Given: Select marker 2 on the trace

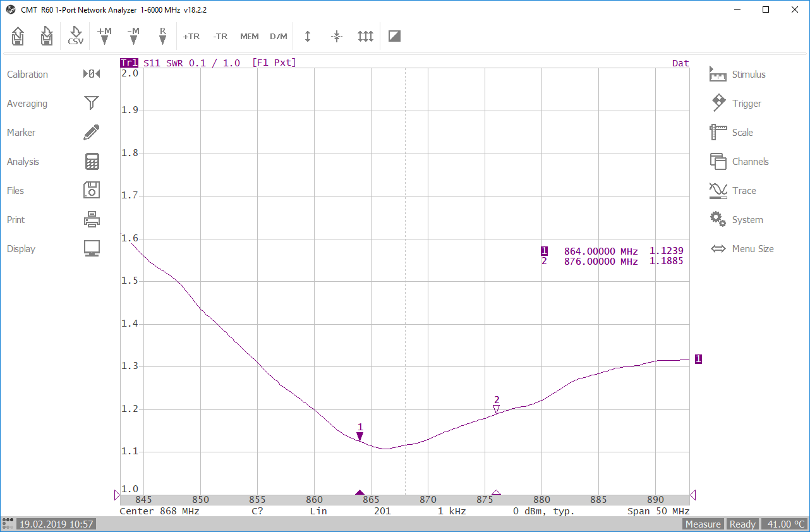Looking at the screenshot, I should [497, 409].
